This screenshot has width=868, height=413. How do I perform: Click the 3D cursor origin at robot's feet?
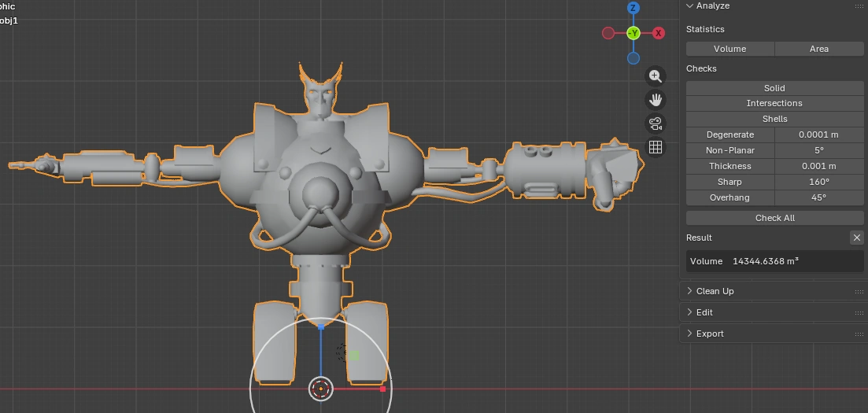pyautogui.click(x=321, y=389)
